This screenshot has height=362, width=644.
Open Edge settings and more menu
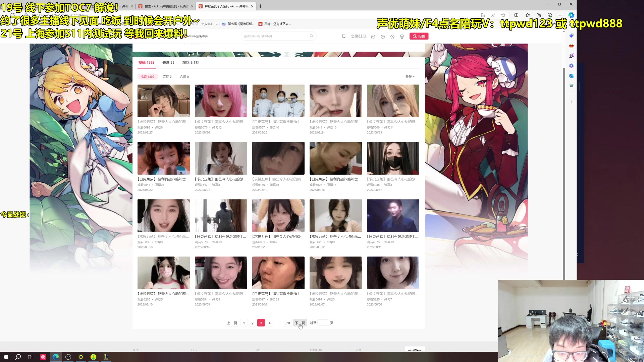coord(560,15)
